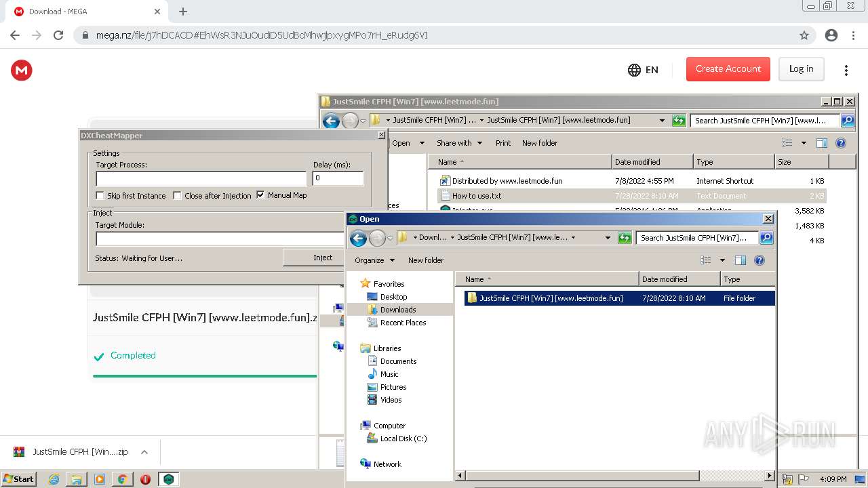The width and height of the screenshot is (868, 488).
Task: Click the Target Module input field
Action: point(220,239)
